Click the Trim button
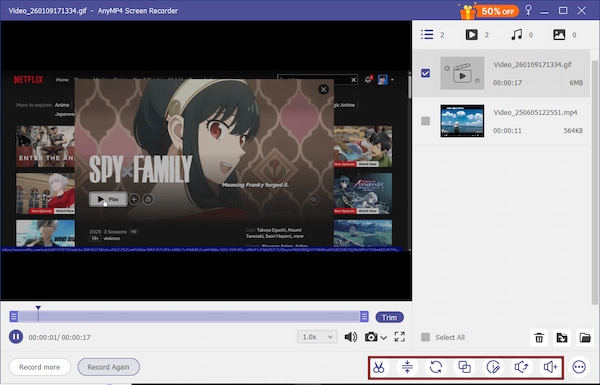Image resolution: width=600 pixels, height=385 pixels. click(x=390, y=317)
